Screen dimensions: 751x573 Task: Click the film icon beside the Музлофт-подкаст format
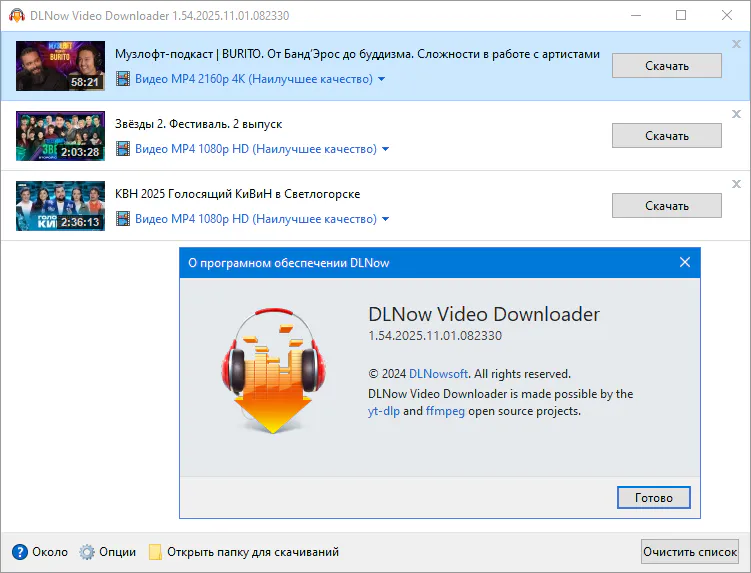(x=124, y=79)
